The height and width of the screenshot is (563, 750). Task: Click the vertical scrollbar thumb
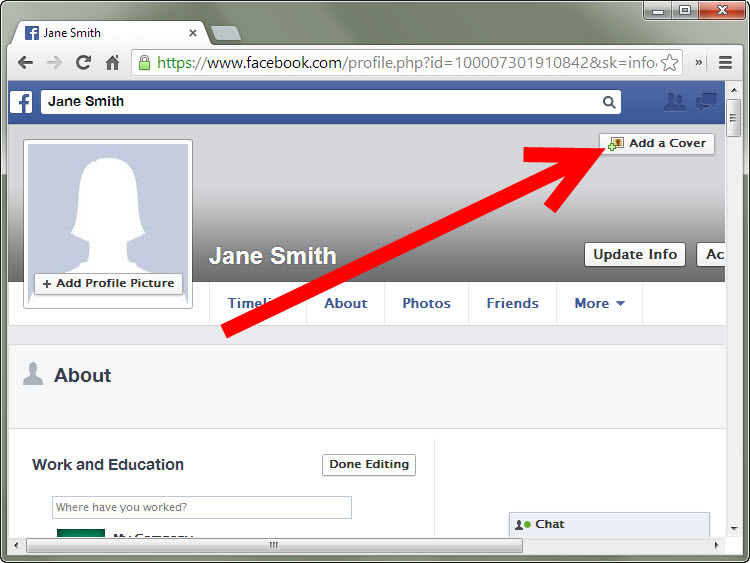734,118
